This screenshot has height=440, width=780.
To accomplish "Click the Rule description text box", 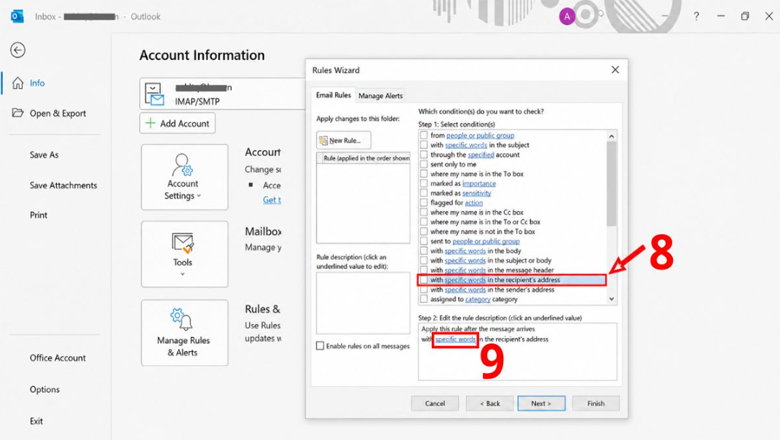I will 363,303.
